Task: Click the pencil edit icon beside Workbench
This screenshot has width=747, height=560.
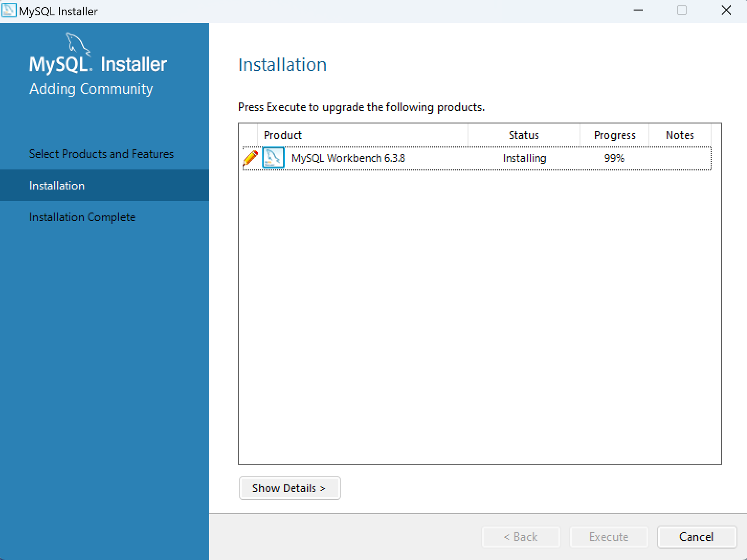Action: click(250, 157)
